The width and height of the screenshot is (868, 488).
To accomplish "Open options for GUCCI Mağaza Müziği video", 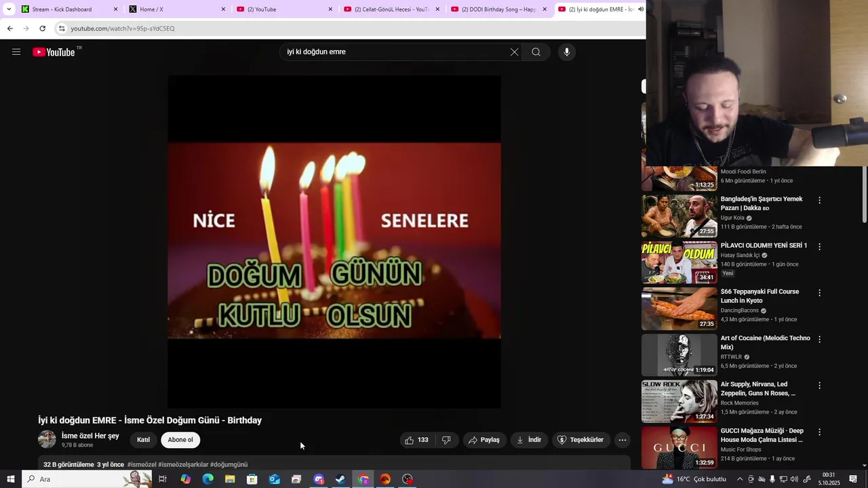I will pos(819,432).
